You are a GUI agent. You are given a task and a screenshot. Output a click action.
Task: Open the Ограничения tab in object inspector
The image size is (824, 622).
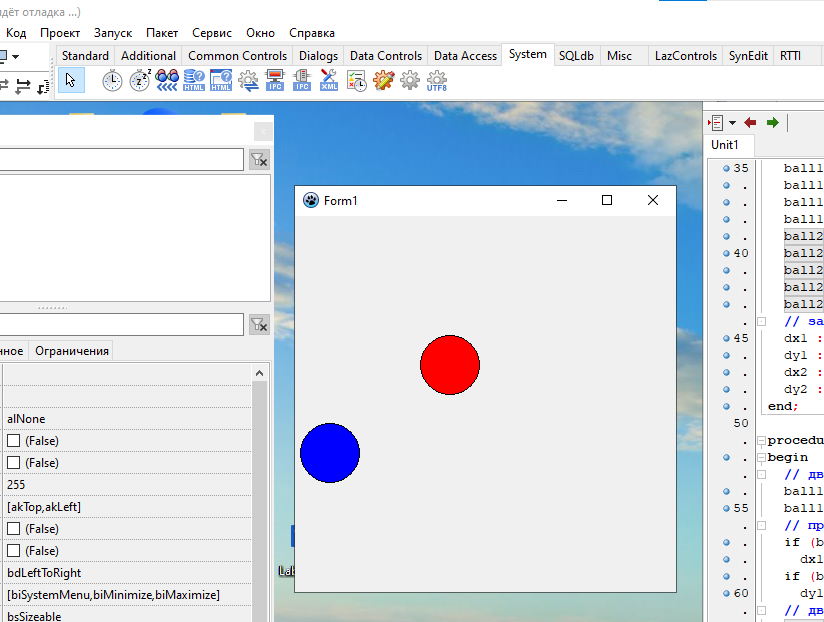(x=72, y=351)
